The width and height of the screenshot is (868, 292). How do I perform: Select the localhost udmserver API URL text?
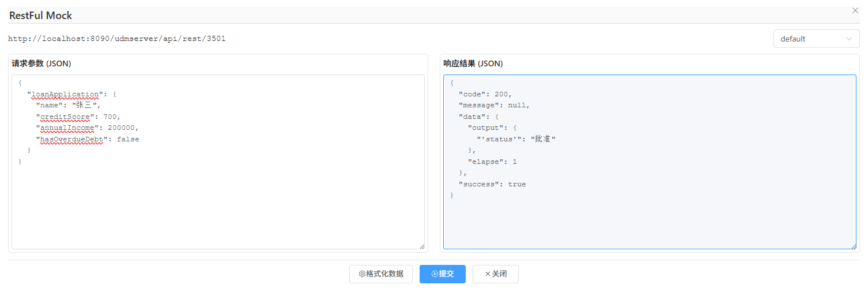(x=117, y=39)
